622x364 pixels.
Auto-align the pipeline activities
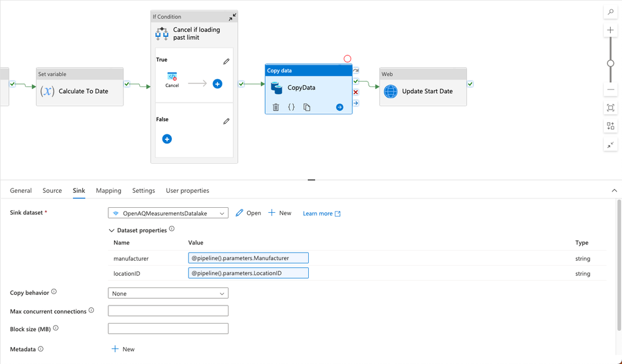click(x=611, y=126)
